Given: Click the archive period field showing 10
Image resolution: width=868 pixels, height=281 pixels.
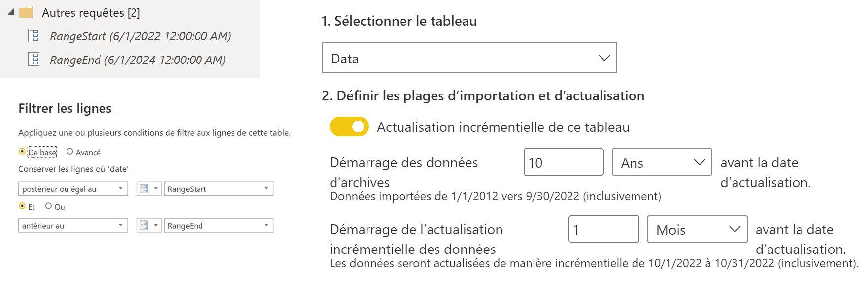Looking at the screenshot, I should point(563,162).
